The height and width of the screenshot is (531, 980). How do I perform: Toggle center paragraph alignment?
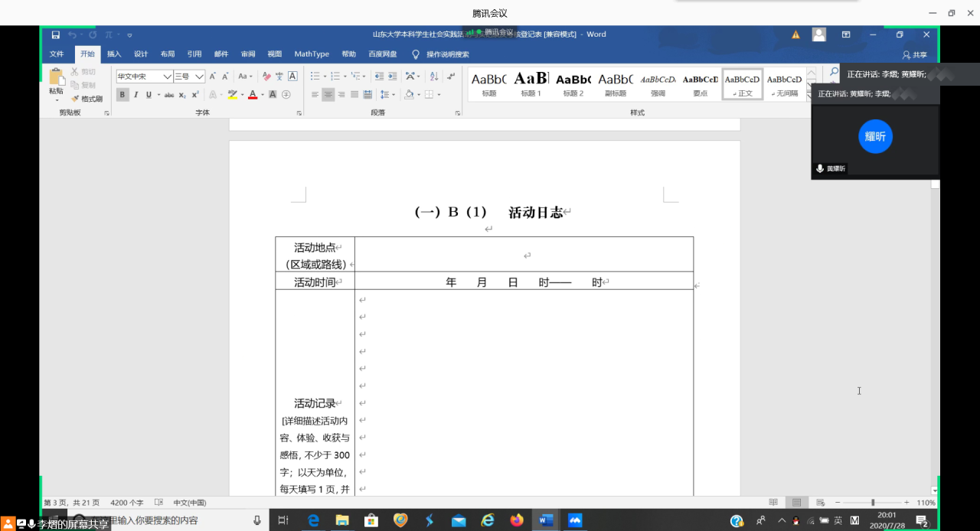coord(328,95)
